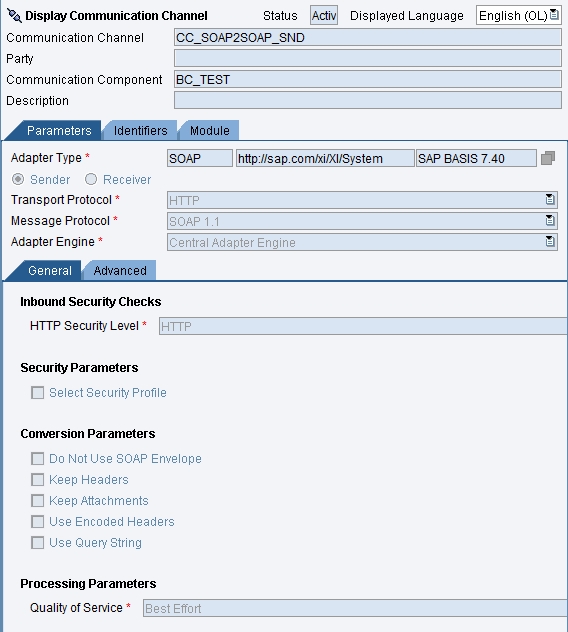Click the Display Communication Channel pencil icon
Viewport: 568px width, 632px height.
(15, 16)
